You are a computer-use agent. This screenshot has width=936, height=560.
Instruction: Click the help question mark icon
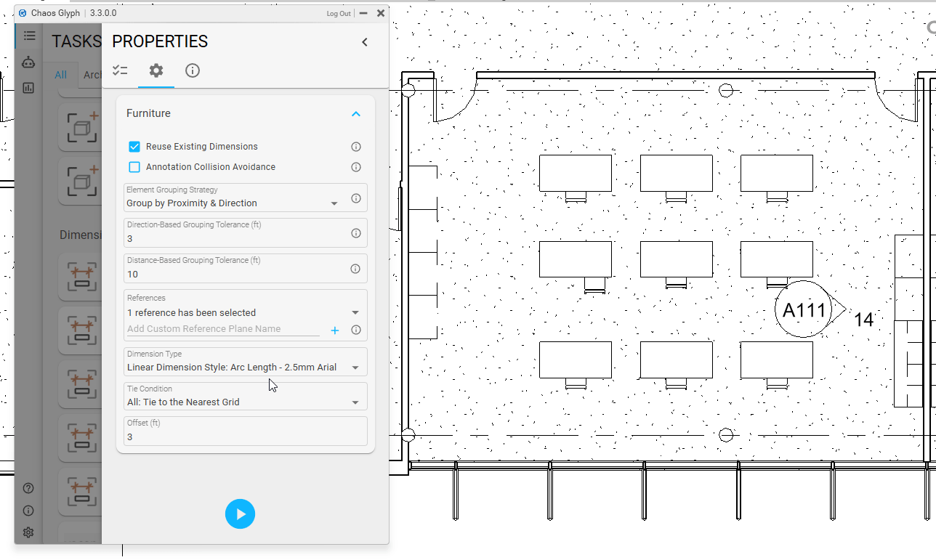(x=28, y=488)
